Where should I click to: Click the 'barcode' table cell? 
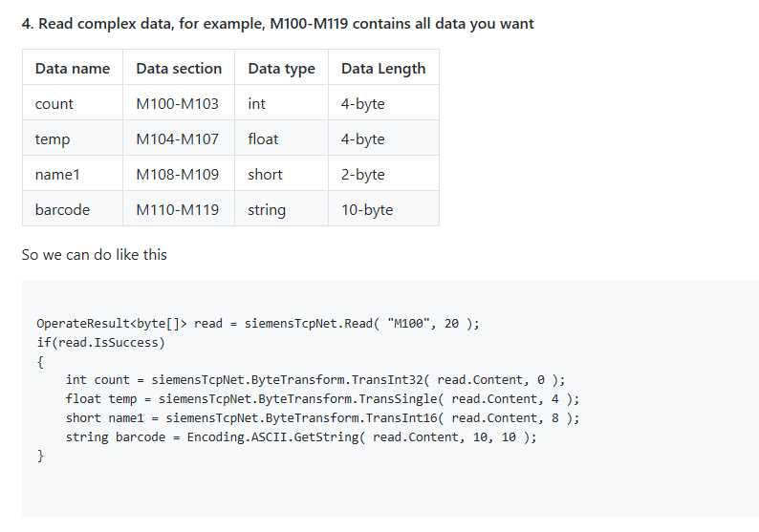pyautogui.click(x=73, y=209)
